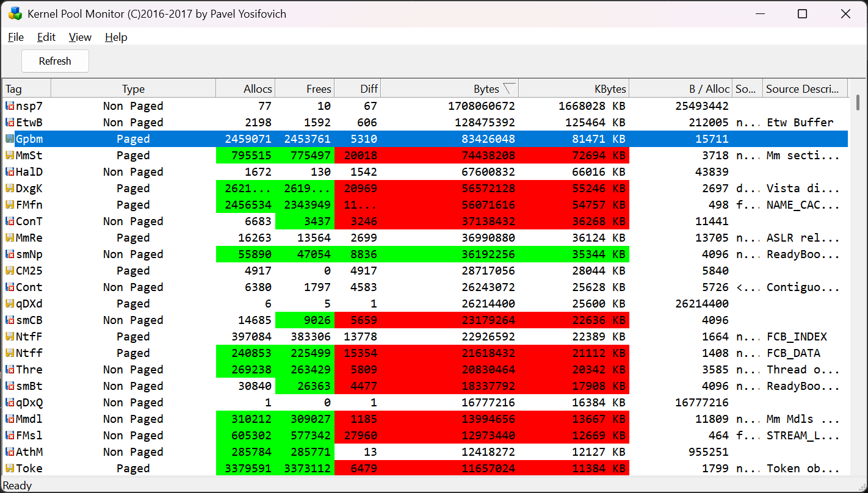Click the Refresh button
Image resolution: width=868 pixels, height=493 pixels.
pyautogui.click(x=55, y=61)
